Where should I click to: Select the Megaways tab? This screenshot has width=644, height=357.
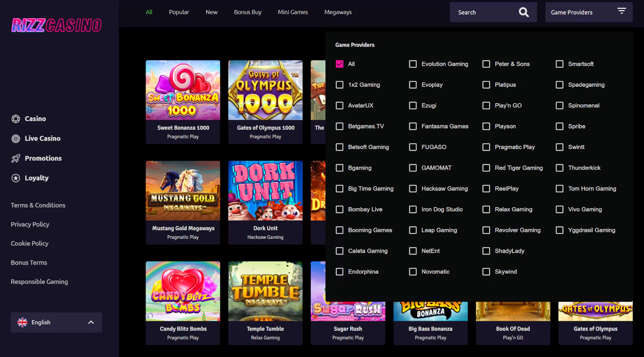coord(338,12)
